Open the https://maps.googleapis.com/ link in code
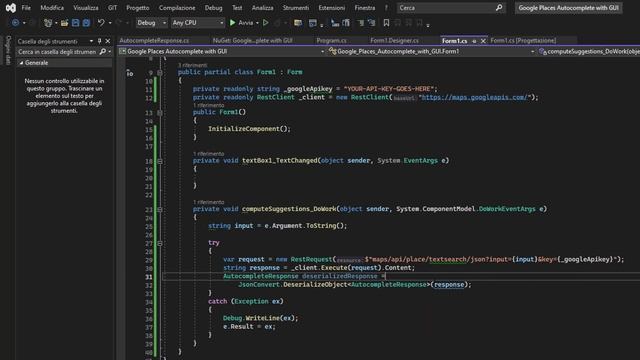Image resolution: width=640 pixels, height=360 pixels. point(474,97)
